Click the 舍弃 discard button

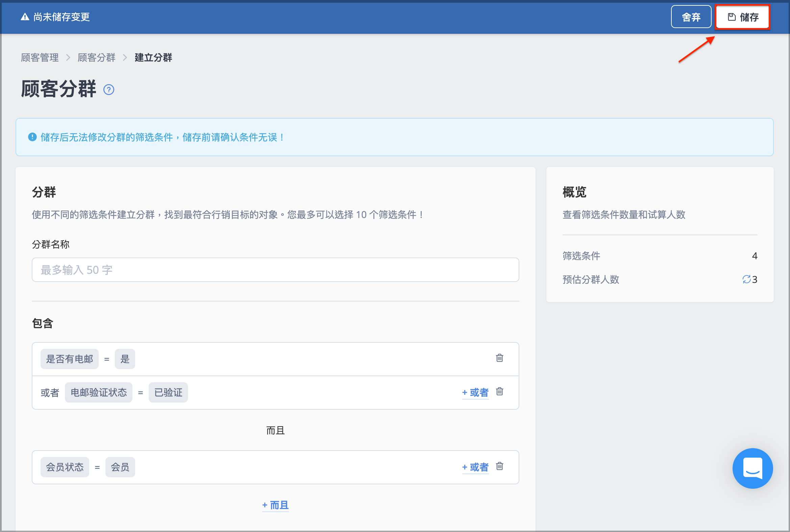click(x=691, y=17)
